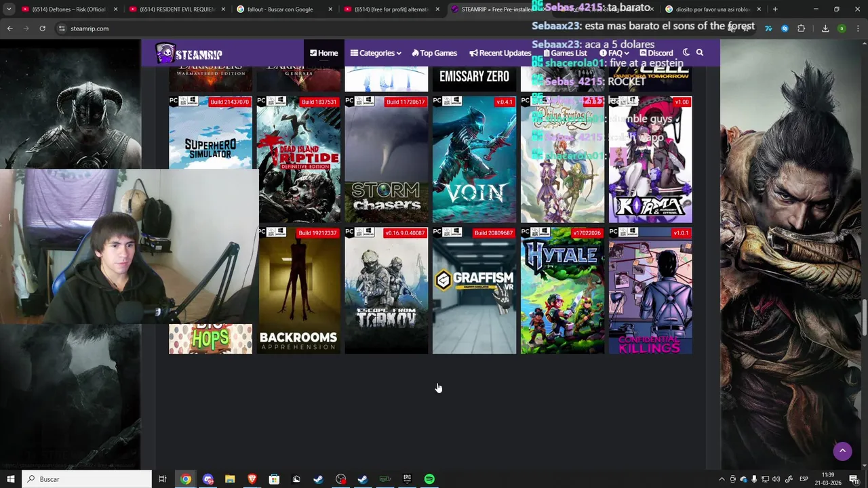Click the v.0.4.1 badge on VOIN
This screenshot has height=488, width=868.
point(504,102)
